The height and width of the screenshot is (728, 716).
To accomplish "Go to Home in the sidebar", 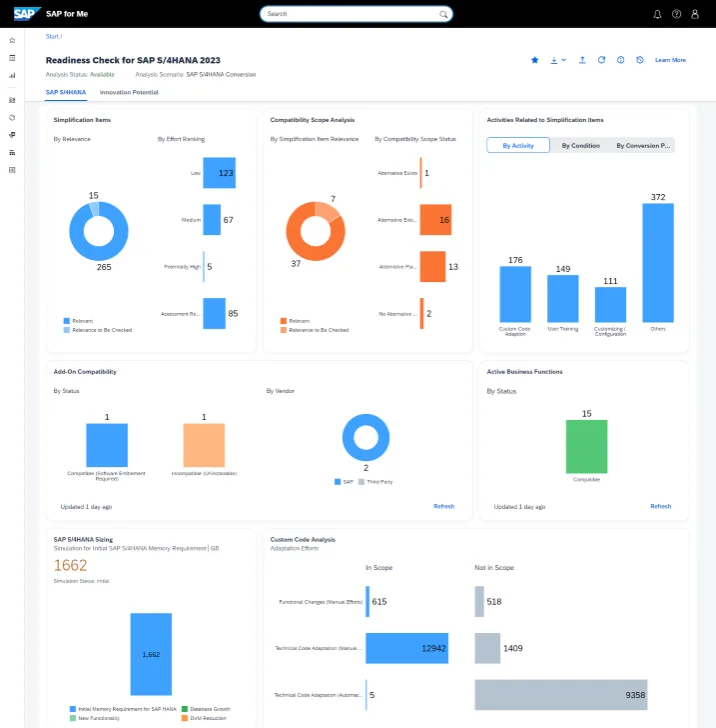I will [13, 40].
